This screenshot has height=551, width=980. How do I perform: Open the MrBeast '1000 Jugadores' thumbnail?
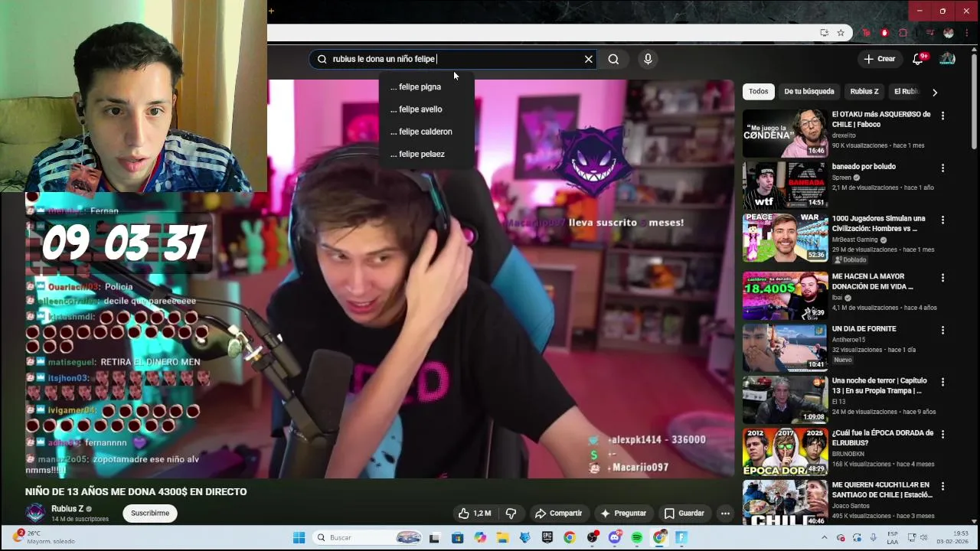(x=785, y=237)
